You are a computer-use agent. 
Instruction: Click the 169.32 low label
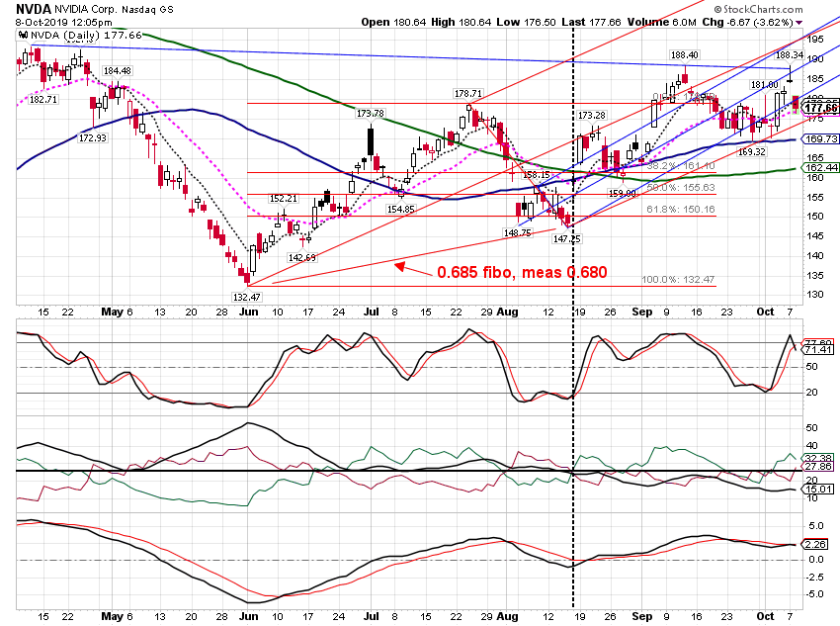(x=752, y=152)
